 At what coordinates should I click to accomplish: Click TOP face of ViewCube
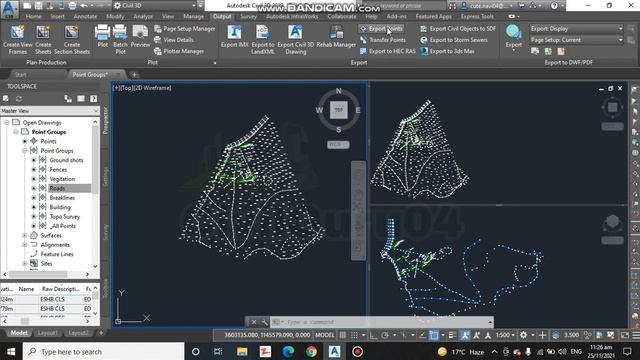point(338,110)
